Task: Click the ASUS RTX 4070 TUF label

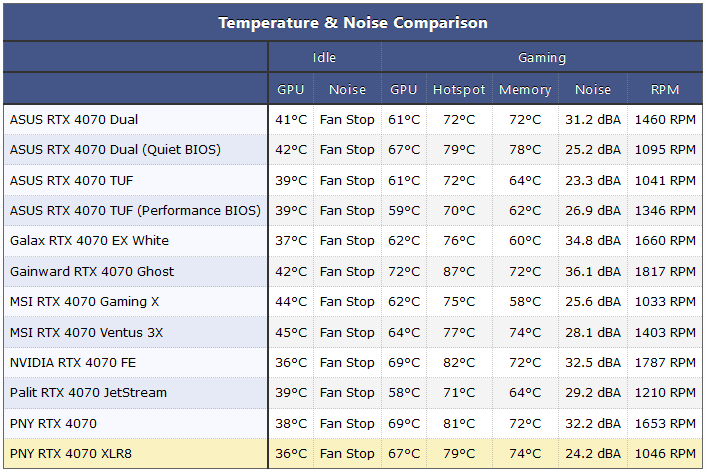Action: [71, 180]
